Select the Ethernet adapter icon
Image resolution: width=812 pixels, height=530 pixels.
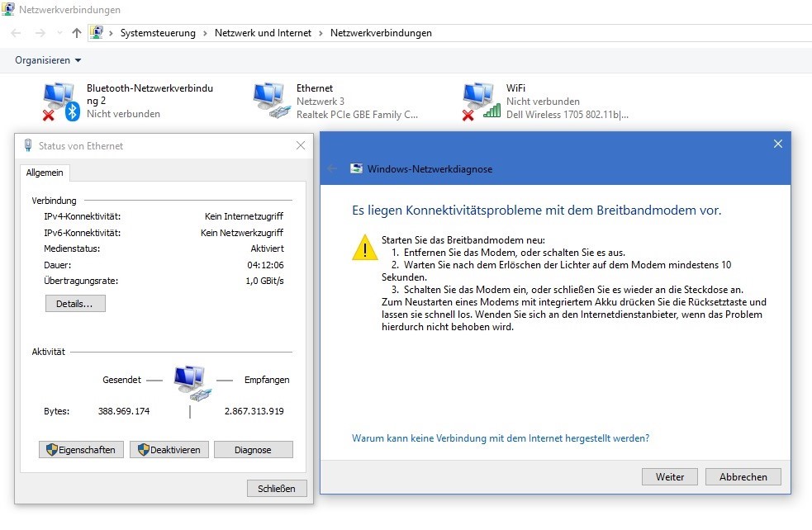pos(269,101)
